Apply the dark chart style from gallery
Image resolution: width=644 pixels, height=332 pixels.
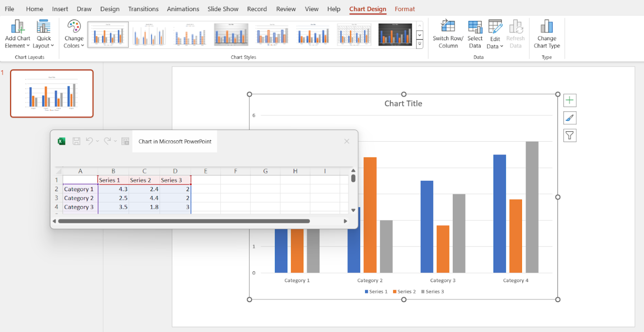tap(395, 34)
